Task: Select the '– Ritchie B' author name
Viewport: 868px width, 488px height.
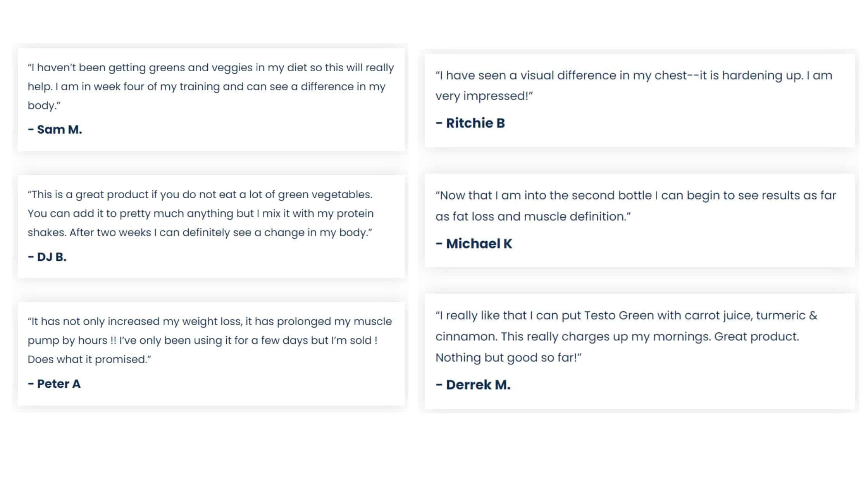Action: (470, 123)
